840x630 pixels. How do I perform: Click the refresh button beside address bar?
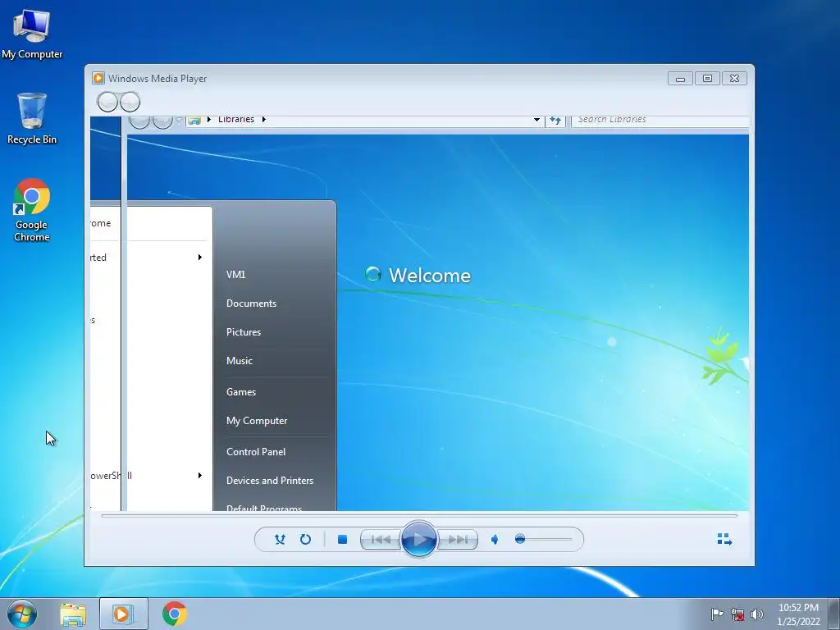[555, 120]
